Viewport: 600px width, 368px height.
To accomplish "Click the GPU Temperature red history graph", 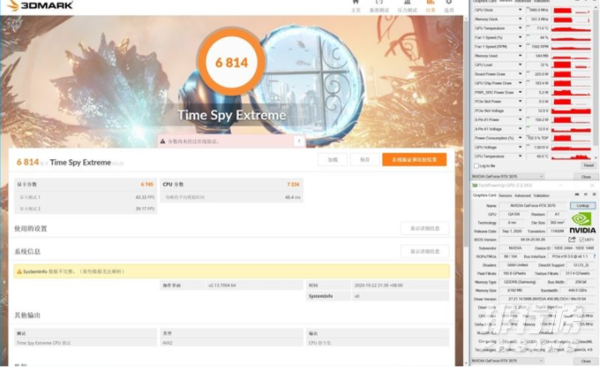I will coord(572,28).
